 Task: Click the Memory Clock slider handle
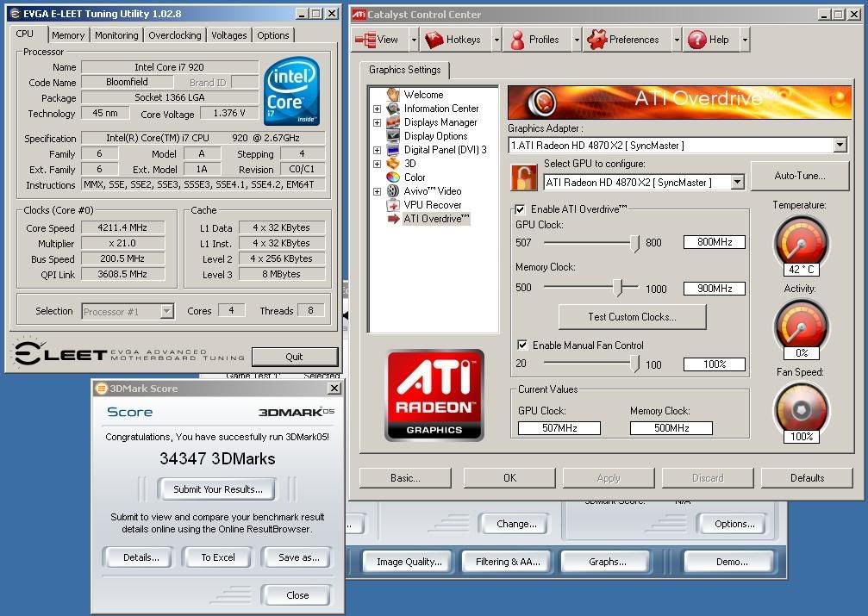(618, 287)
